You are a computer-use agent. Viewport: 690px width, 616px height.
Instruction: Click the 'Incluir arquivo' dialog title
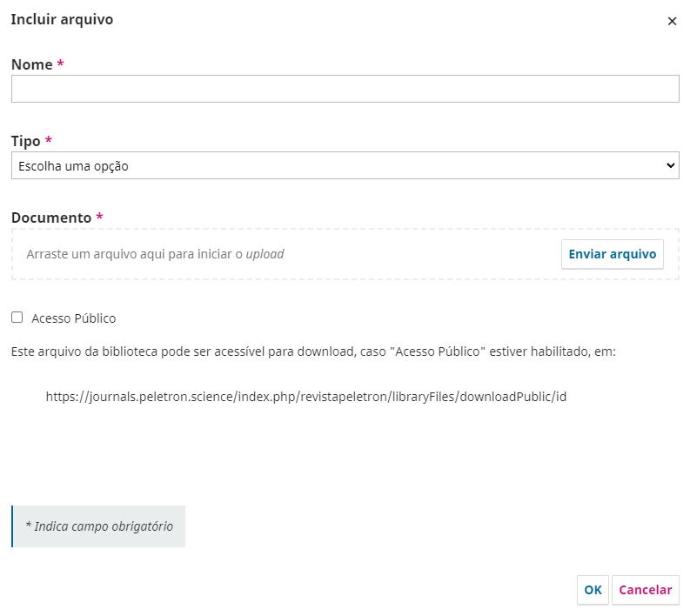coord(62,19)
